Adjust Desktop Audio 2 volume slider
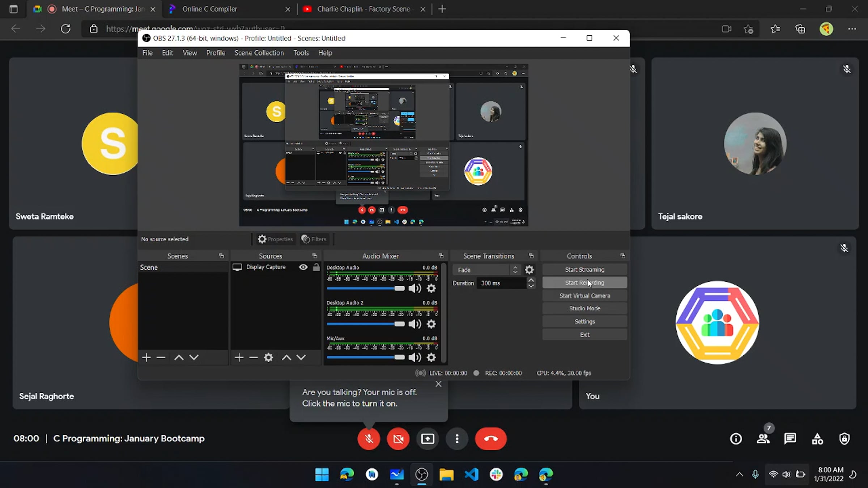Image resolution: width=868 pixels, height=488 pixels. click(399, 324)
